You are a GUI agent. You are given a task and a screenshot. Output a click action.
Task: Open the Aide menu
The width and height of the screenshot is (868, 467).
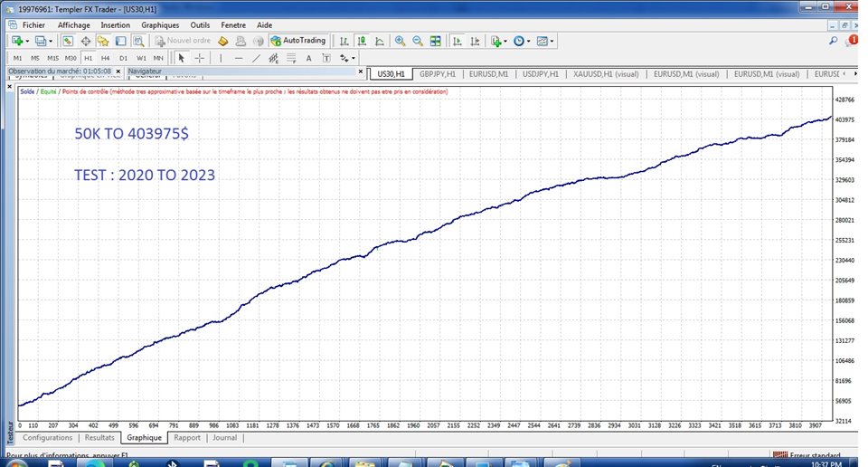coord(264,25)
